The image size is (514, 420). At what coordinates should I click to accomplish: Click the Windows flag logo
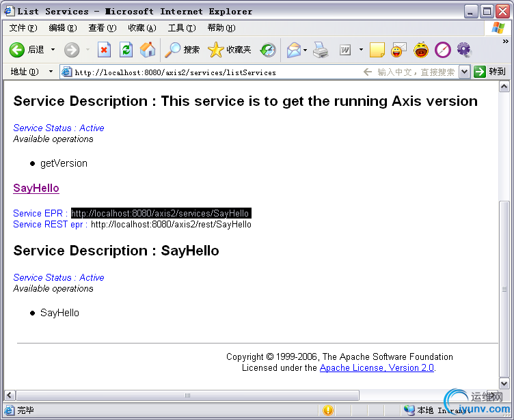(x=498, y=28)
